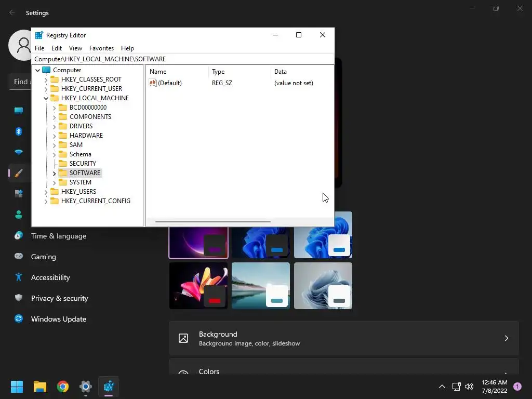Show hidden system tray icons
Screen dimensions: 532x399
[x=442, y=387]
